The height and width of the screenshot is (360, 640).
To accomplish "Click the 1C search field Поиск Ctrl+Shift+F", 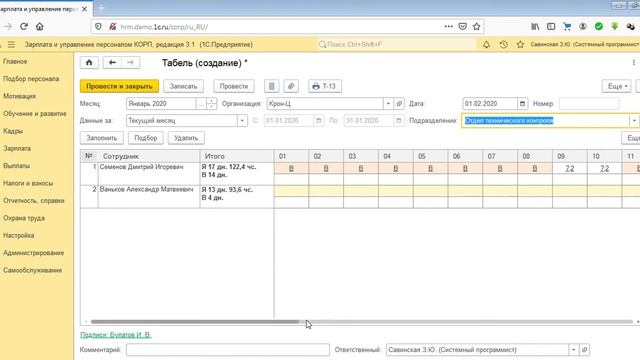I will [397, 44].
